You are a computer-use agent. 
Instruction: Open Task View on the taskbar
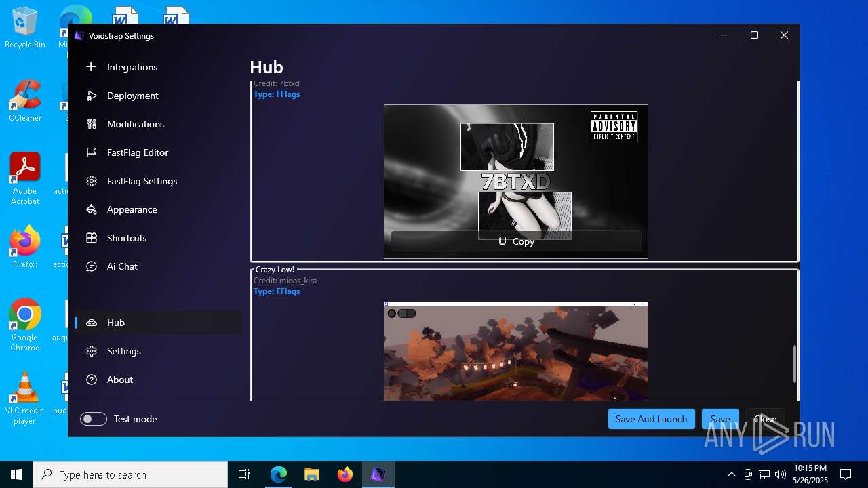click(x=244, y=474)
